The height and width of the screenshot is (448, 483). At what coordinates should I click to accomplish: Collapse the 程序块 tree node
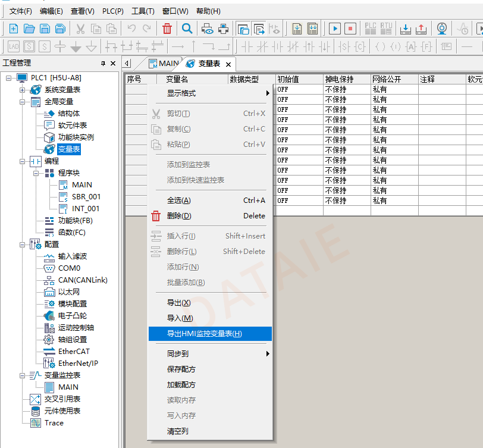click(x=36, y=173)
